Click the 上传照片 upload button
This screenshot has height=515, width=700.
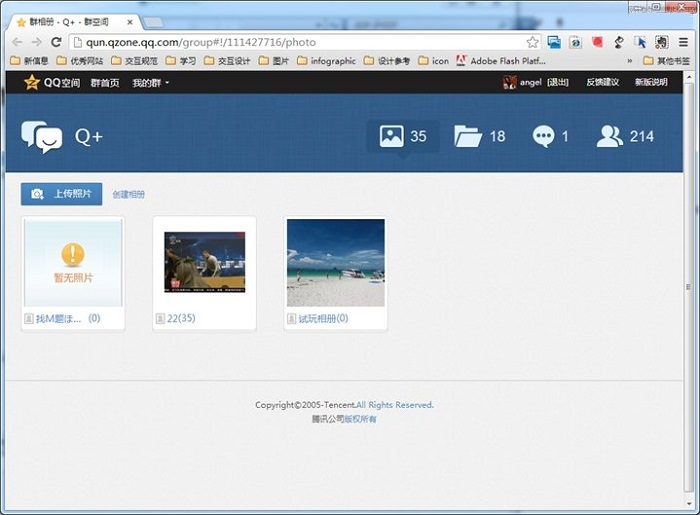pyautogui.click(x=61, y=194)
